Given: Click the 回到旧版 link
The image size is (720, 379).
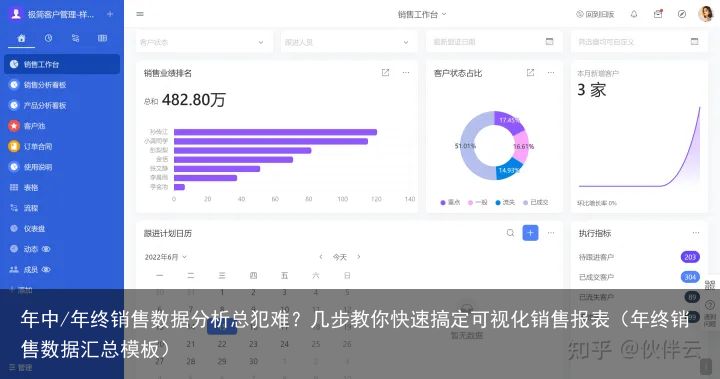Looking at the screenshot, I should (595, 14).
